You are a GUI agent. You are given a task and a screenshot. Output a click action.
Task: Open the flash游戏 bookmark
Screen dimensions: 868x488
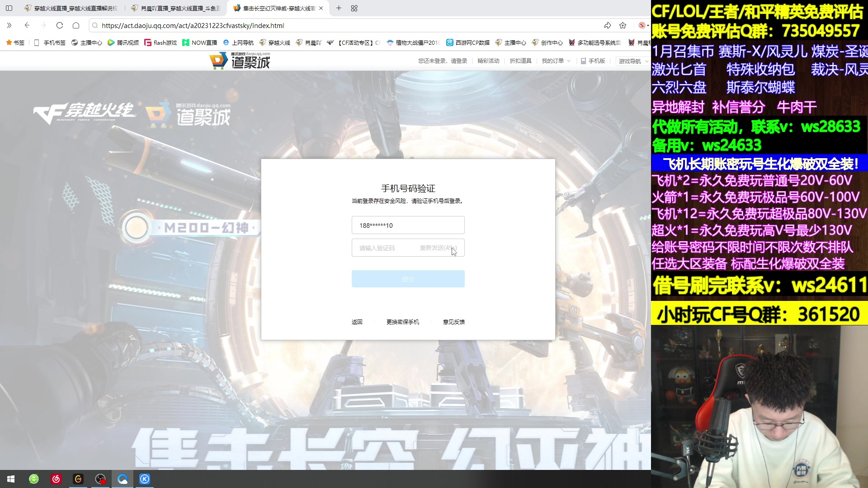[160, 42]
